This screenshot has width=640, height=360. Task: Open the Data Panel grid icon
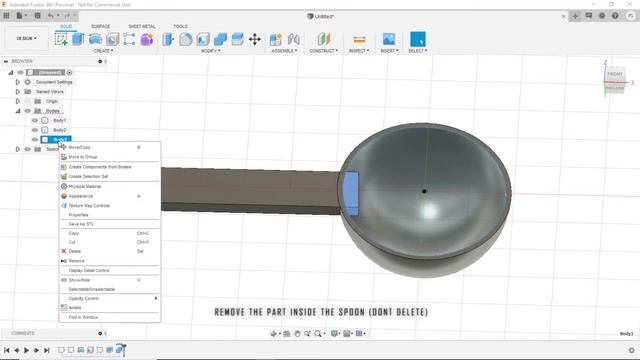pos(6,16)
